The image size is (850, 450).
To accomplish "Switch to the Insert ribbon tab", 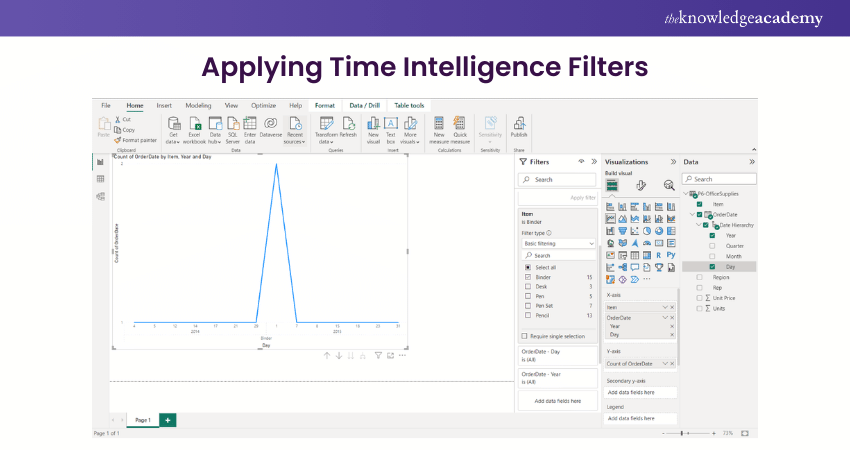I will click(164, 105).
